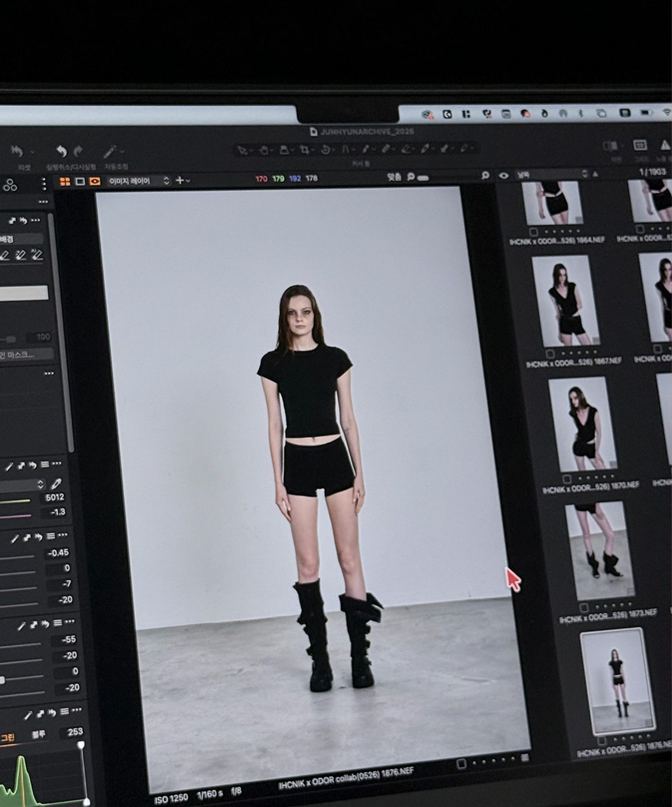This screenshot has width=672, height=807.
Task: Select the Pan hand cursor tool
Action: pos(264,150)
